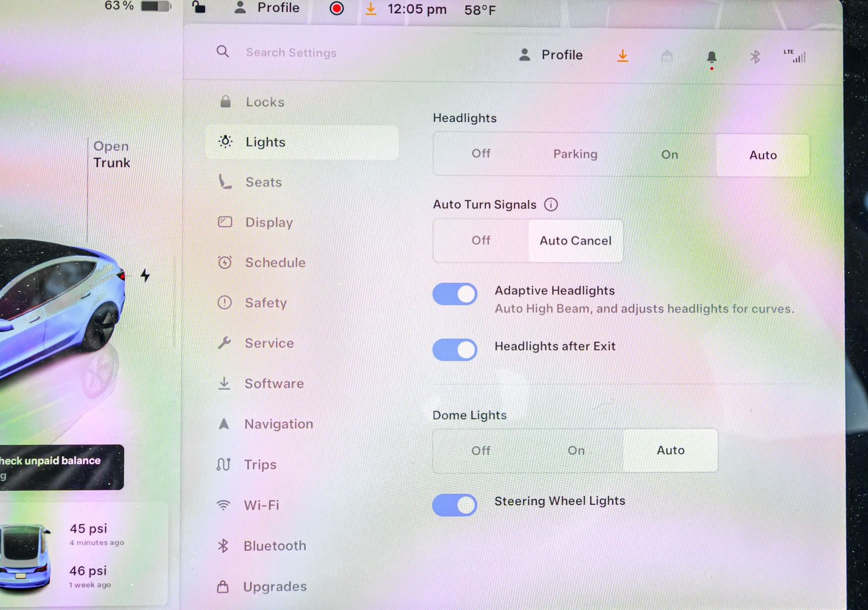Click the Auto Turn Signals info icon

(551, 205)
